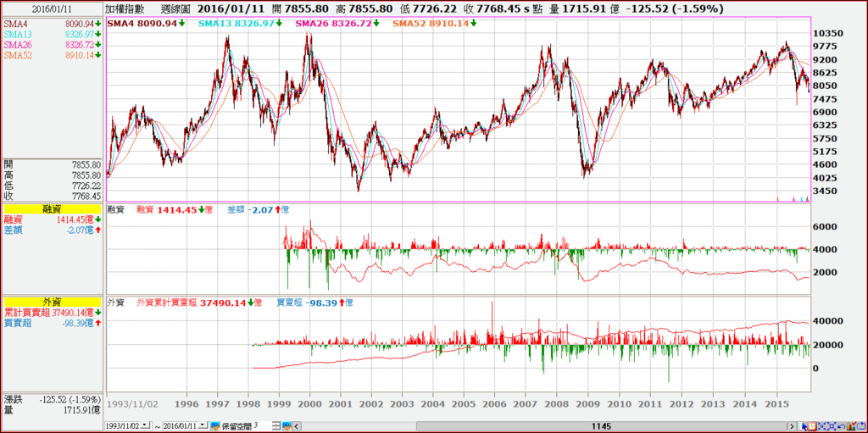This screenshot has width=868, height=433.
Task: Click SMA26 8326.72 in the side panel
Action: [x=51, y=45]
